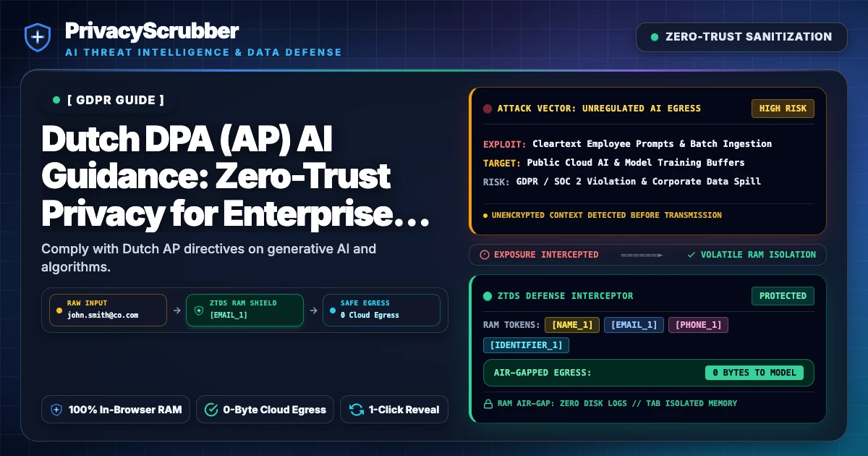Click the PrivacyScrubber shield logo icon
868x456 pixels.
click(x=37, y=37)
